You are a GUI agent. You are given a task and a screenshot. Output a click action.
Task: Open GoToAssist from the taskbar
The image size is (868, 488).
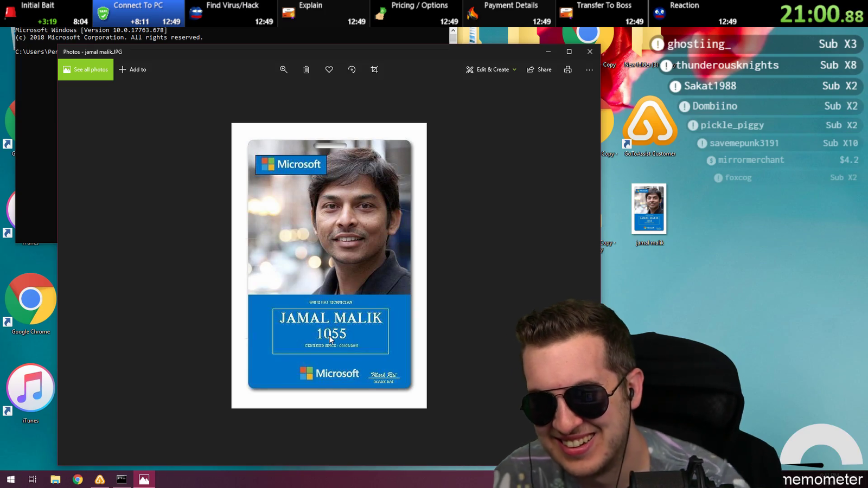click(x=100, y=479)
